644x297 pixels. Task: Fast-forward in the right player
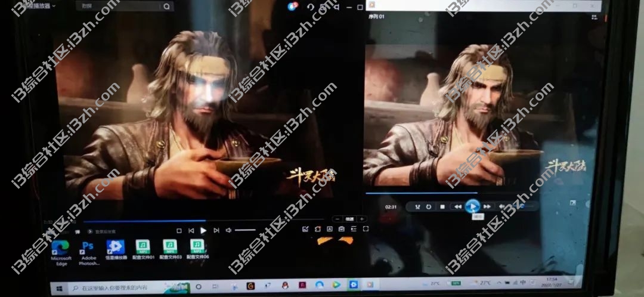point(487,206)
